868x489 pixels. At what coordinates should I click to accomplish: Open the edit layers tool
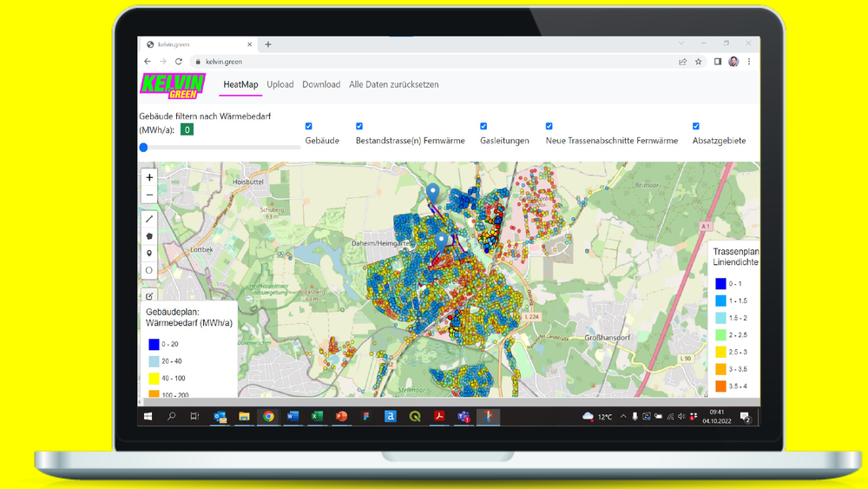(149, 295)
